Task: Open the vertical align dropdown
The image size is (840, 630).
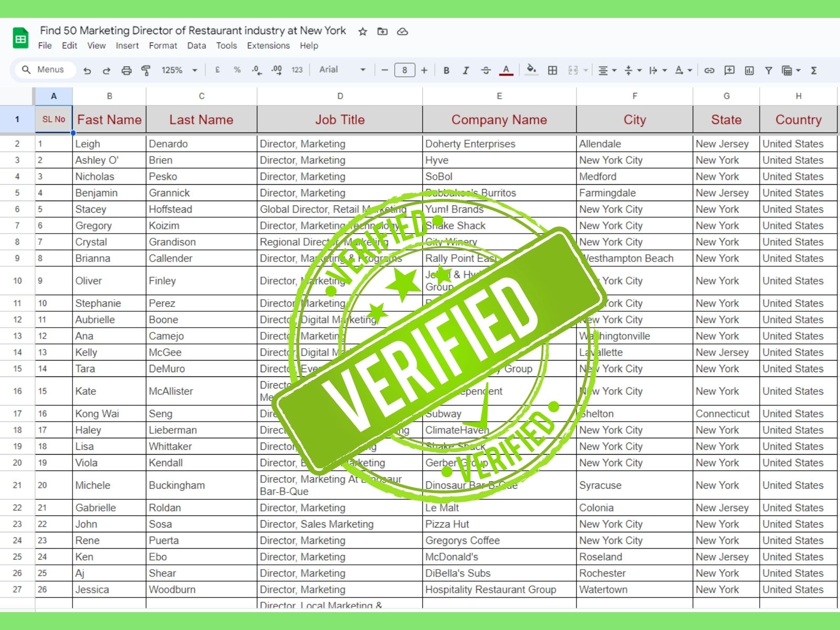Action: 633,70
